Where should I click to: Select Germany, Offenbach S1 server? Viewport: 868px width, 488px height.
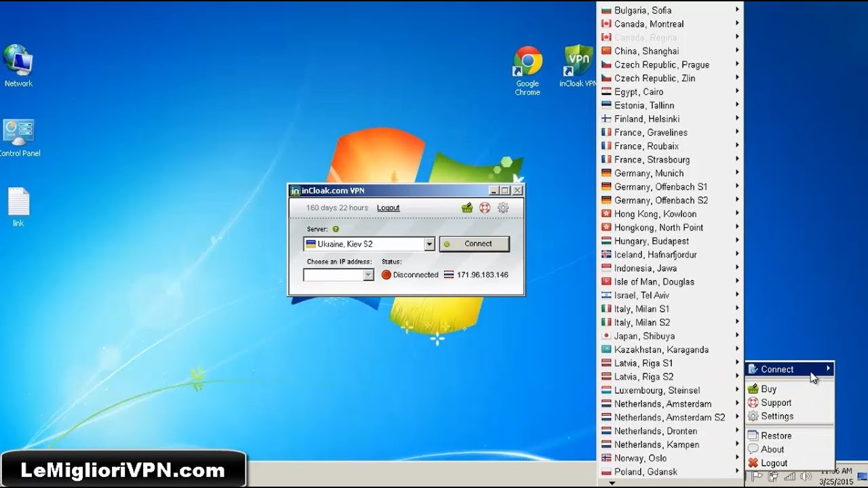(x=670, y=186)
